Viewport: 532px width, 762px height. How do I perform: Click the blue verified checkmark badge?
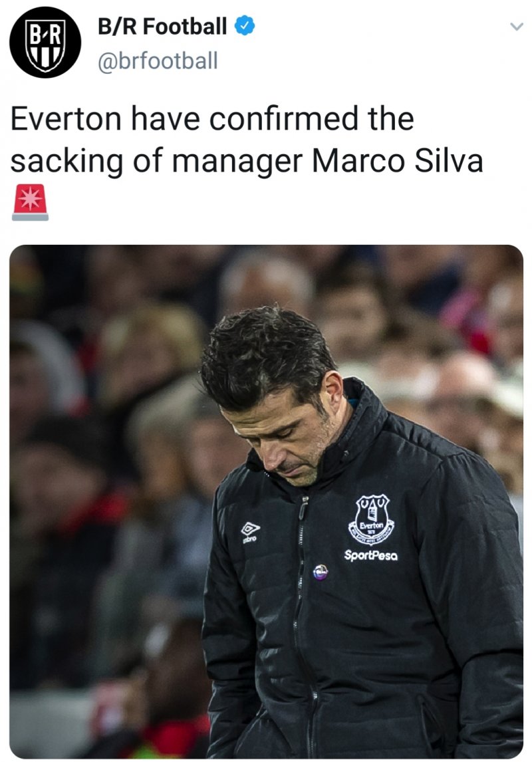245,26
